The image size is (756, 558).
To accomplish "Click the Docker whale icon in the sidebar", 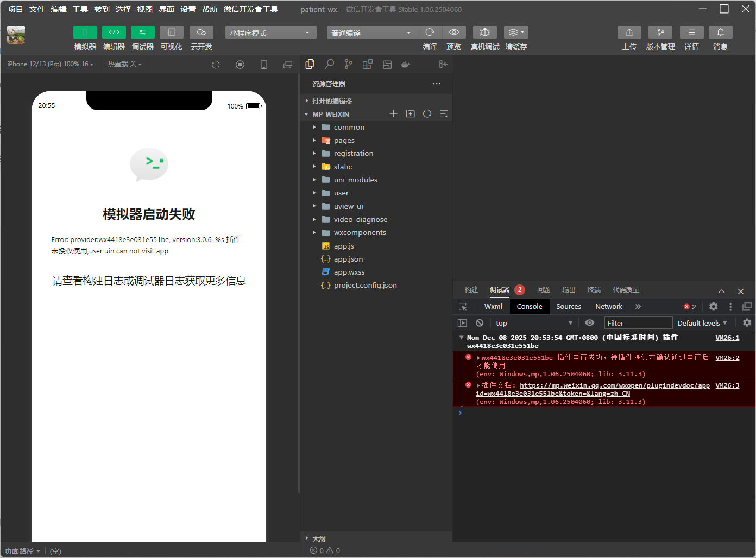I will (406, 64).
